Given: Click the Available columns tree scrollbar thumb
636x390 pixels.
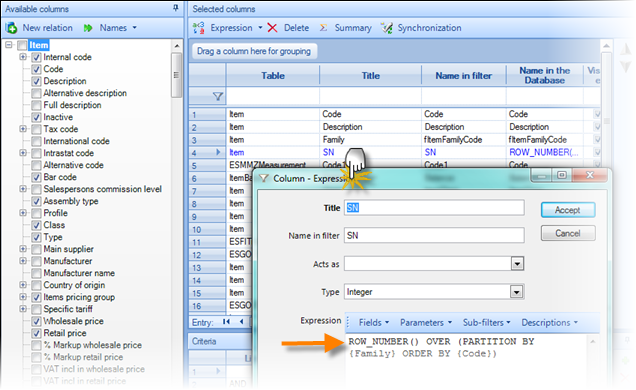Looking at the screenshot, I should click(x=176, y=75).
